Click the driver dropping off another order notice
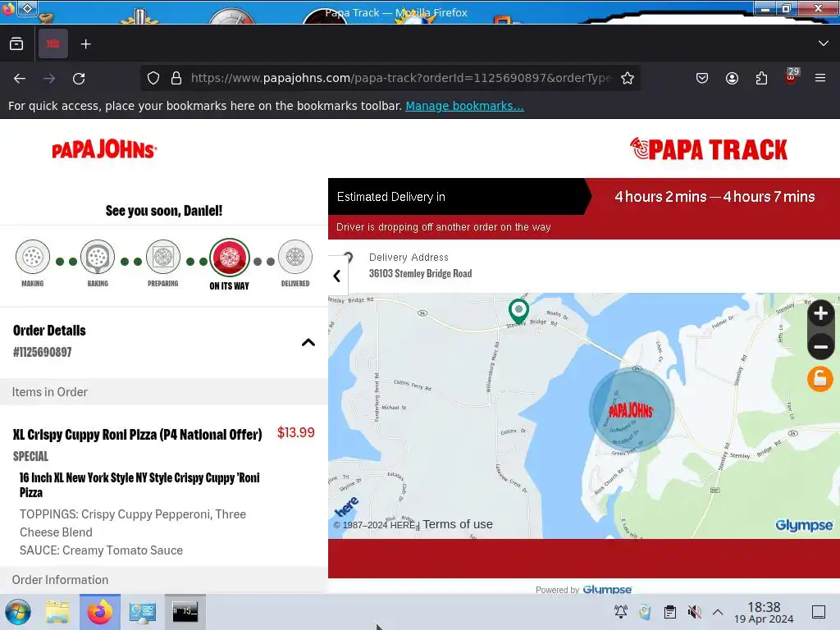The width and height of the screenshot is (840, 630). pyautogui.click(x=444, y=227)
